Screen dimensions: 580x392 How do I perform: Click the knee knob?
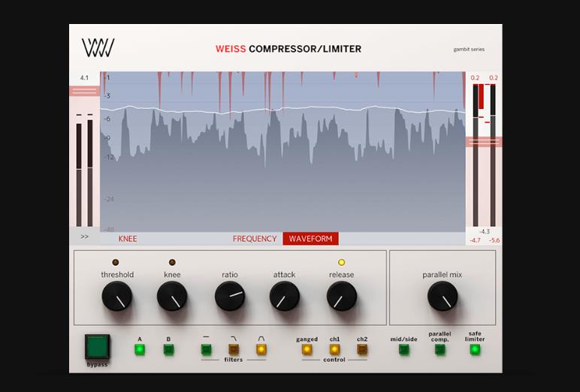coord(172,296)
